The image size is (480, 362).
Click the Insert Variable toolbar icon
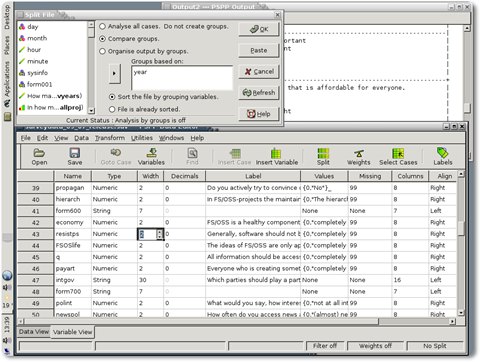click(277, 157)
